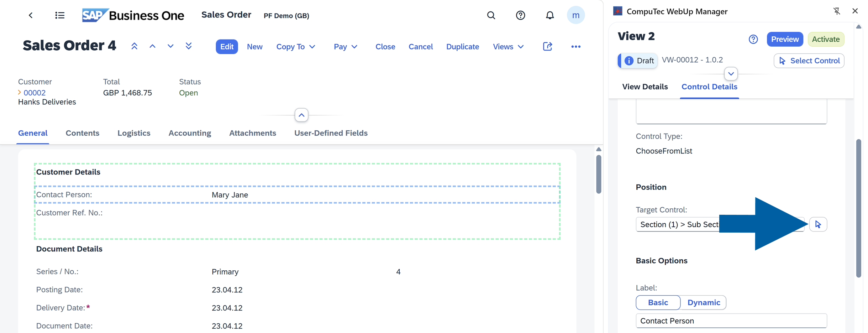The height and width of the screenshot is (333, 868).
Task: Click the cursor icon beside Target Control
Action: (x=818, y=224)
